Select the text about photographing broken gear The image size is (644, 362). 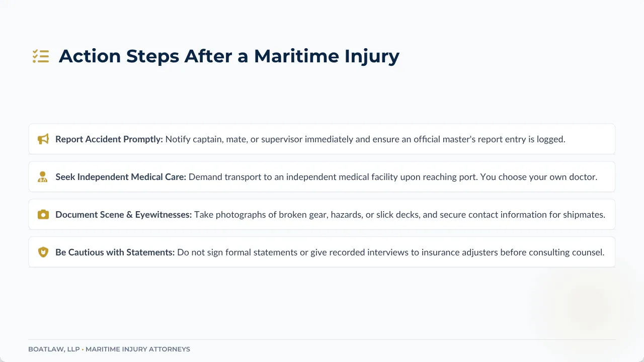tap(400, 215)
